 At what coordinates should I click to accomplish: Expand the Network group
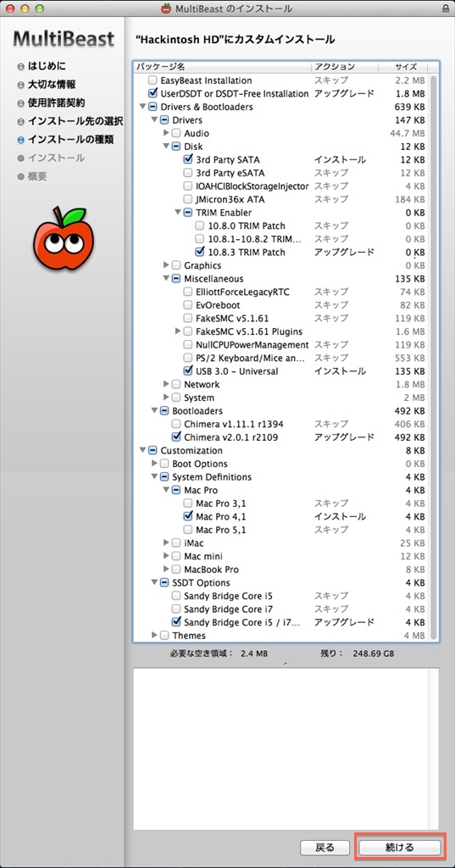tap(167, 384)
